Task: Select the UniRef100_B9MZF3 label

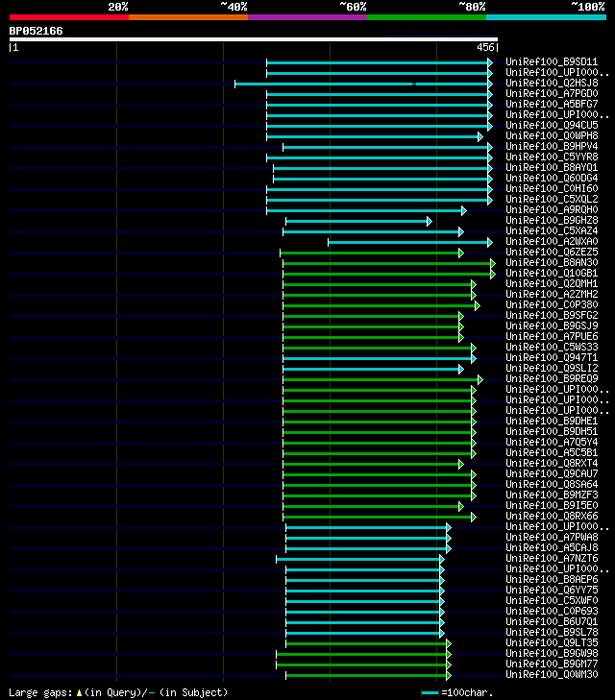Action: click(552, 495)
